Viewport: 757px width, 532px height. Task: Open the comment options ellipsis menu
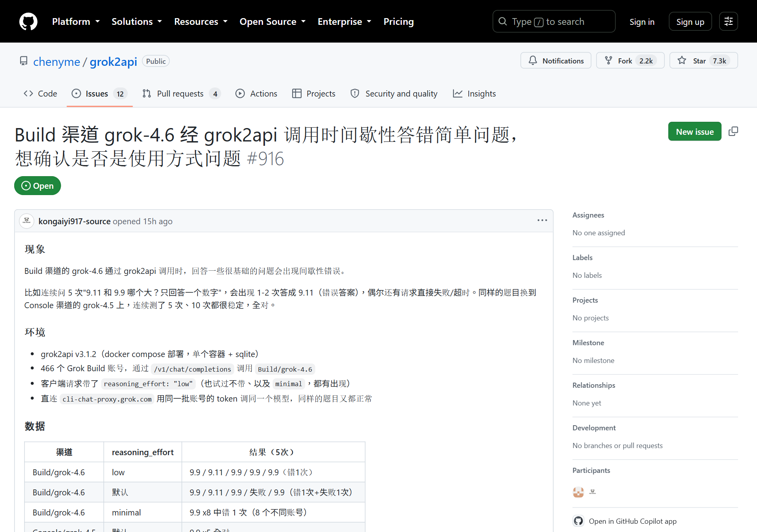542,220
